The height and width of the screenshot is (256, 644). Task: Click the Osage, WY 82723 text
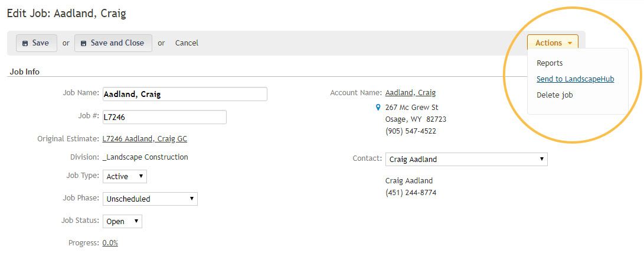[416, 119]
